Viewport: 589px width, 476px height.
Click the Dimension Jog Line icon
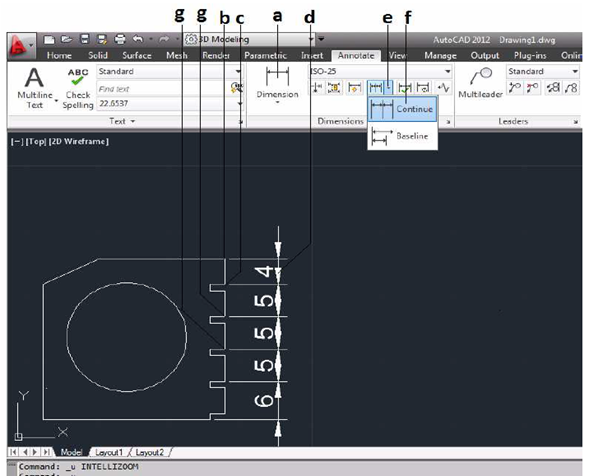click(x=444, y=88)
